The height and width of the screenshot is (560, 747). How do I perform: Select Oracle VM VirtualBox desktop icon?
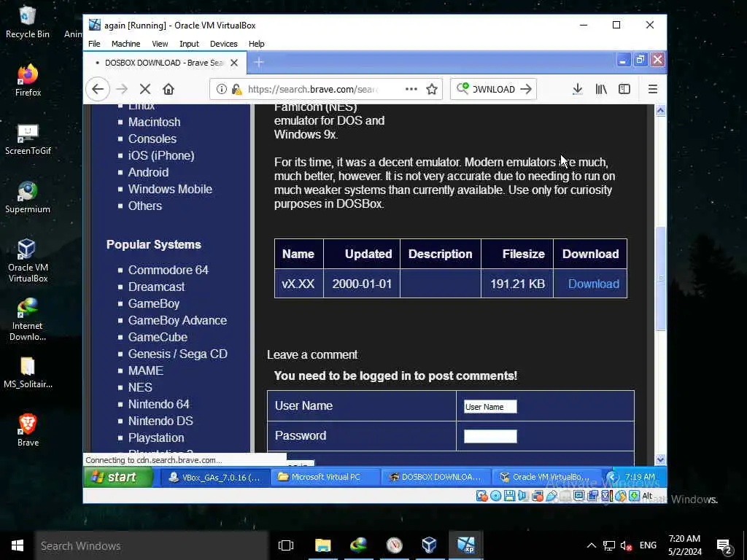coord(28,260)
